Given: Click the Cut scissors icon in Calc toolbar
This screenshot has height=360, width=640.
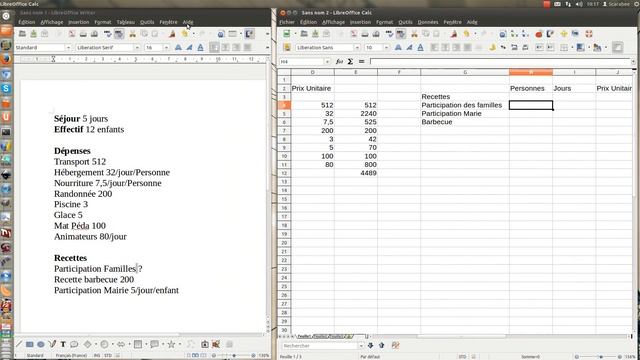Looking at the screenshot, I should point(414,34).
